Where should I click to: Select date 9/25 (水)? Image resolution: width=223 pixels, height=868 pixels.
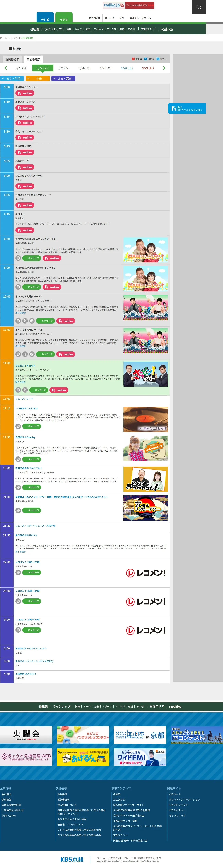coord(64,68)
